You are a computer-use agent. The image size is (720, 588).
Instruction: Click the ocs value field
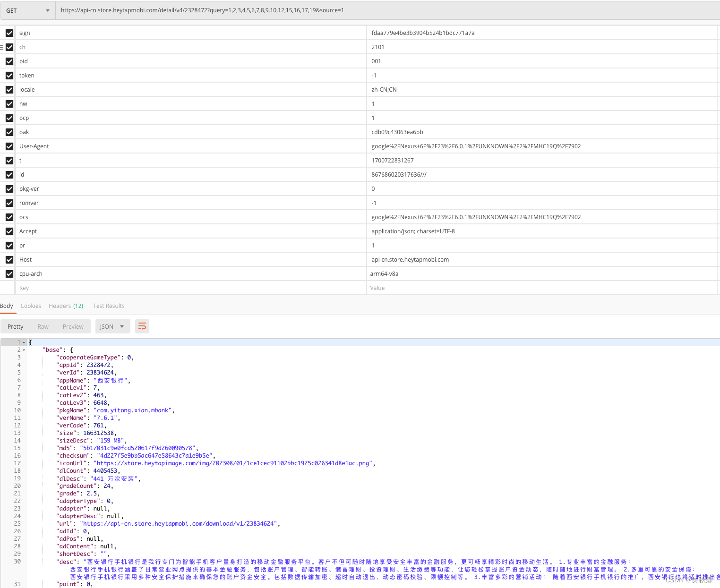(542, 217)
